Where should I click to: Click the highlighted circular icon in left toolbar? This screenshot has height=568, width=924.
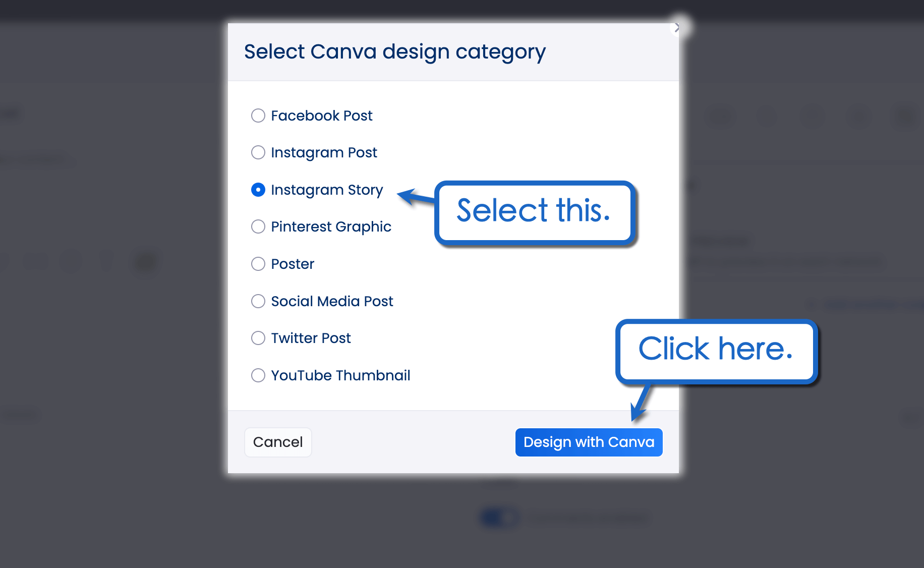point(145,261)
